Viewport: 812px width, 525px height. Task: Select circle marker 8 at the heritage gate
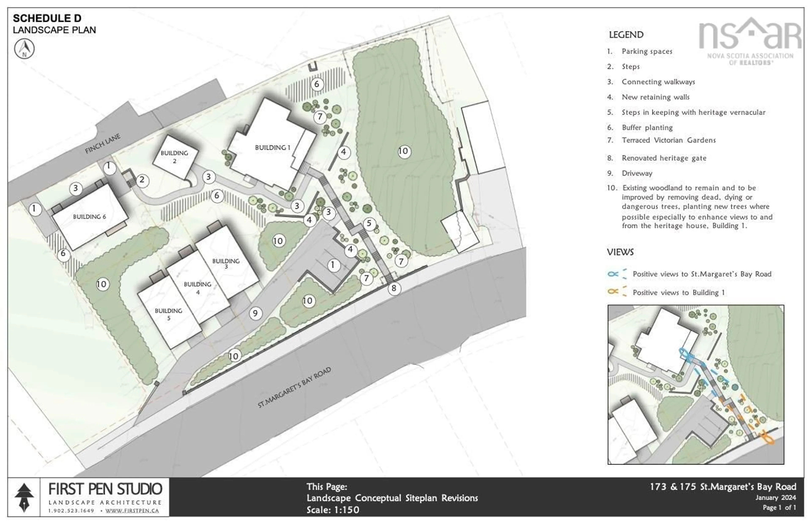tap(394, 288)
